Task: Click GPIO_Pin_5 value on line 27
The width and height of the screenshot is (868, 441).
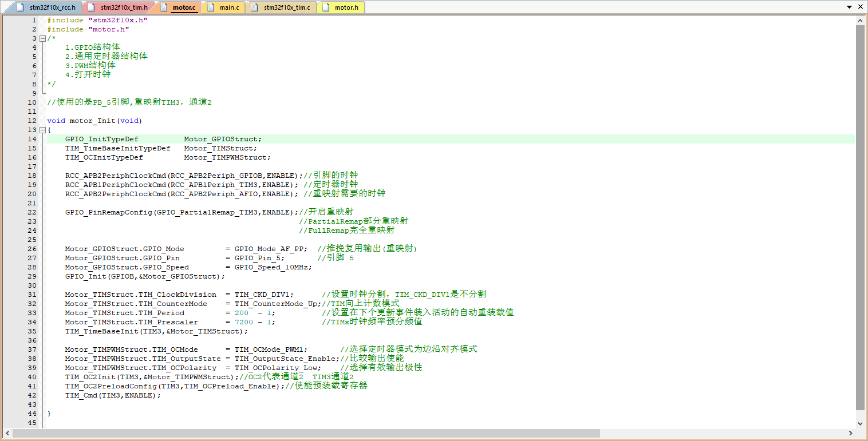Action: point(257,258)
